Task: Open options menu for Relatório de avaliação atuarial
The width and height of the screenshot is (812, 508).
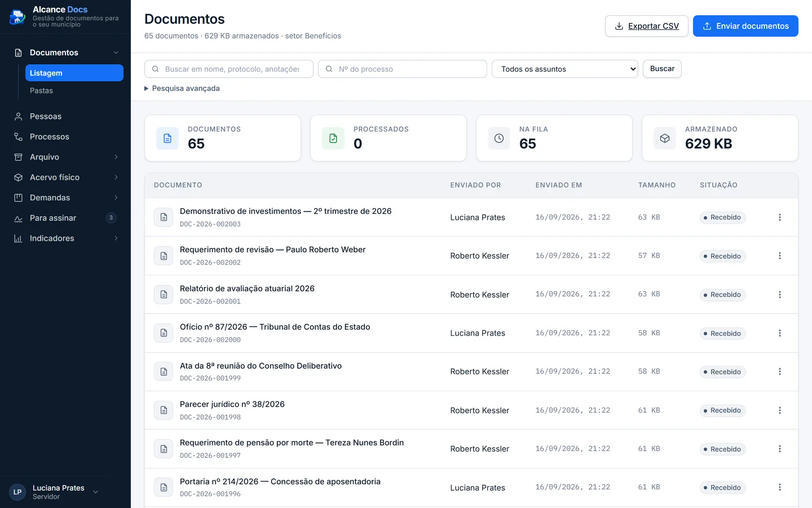Action: [x=780, y=295]
